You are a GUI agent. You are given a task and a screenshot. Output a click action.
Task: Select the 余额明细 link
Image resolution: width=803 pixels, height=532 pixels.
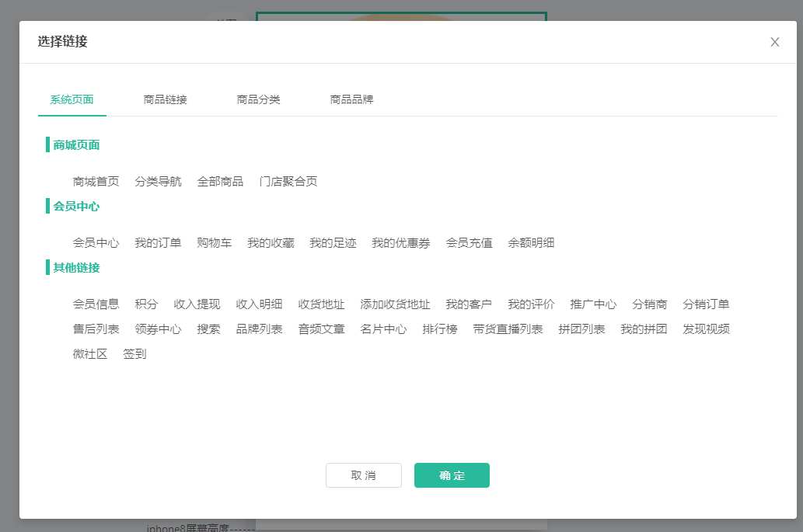(x=531, y=243)
